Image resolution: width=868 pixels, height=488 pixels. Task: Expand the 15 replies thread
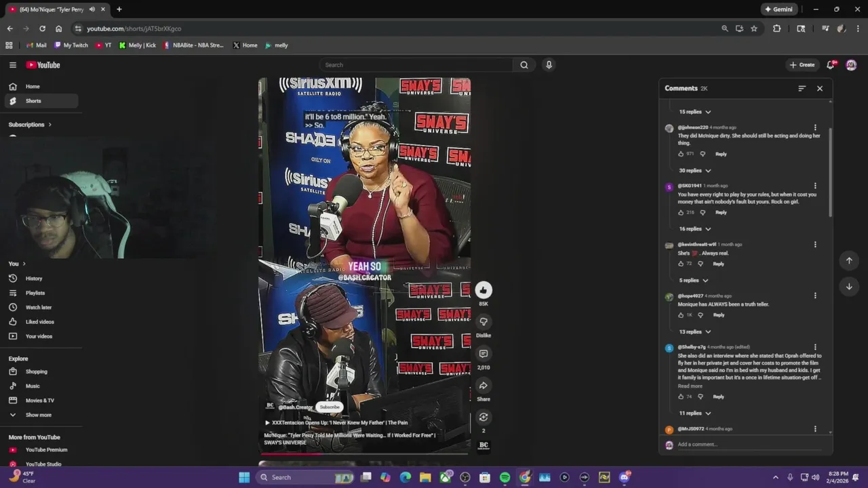tap(694, 112)
